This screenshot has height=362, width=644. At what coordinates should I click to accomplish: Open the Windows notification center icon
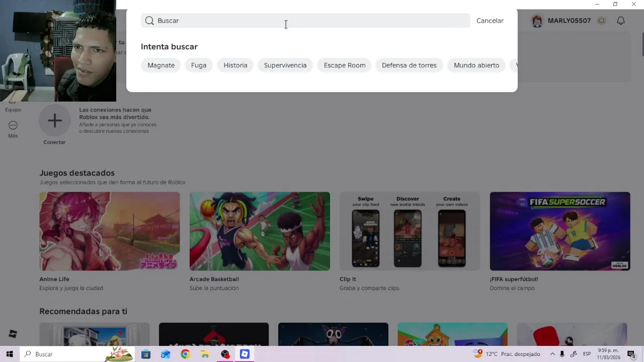tap(631, 354)
